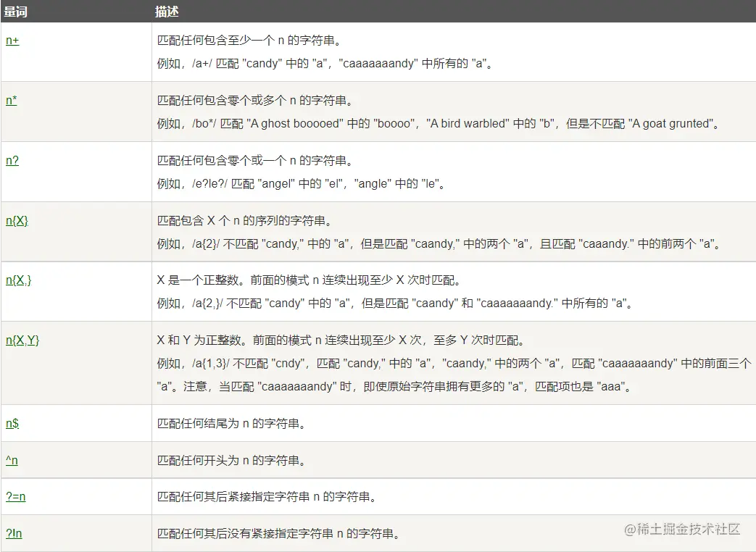
Task: Click text 匹配任何其后没有紧接指定字符串 n 的字符串。
Action: click(278, 533)
